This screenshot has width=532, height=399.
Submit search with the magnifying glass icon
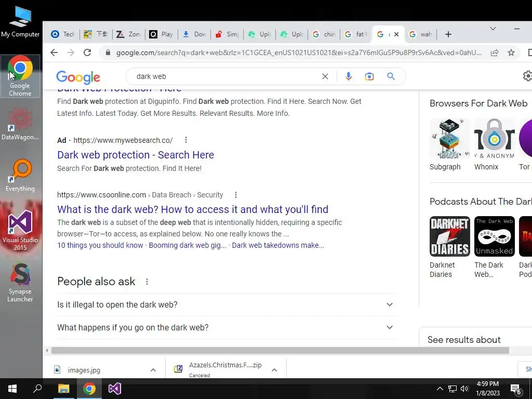[x=391, y=76]
